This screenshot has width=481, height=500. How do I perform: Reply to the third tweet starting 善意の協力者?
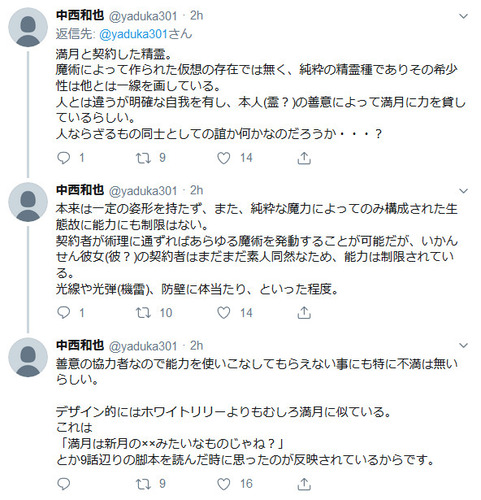coord(64,484)
